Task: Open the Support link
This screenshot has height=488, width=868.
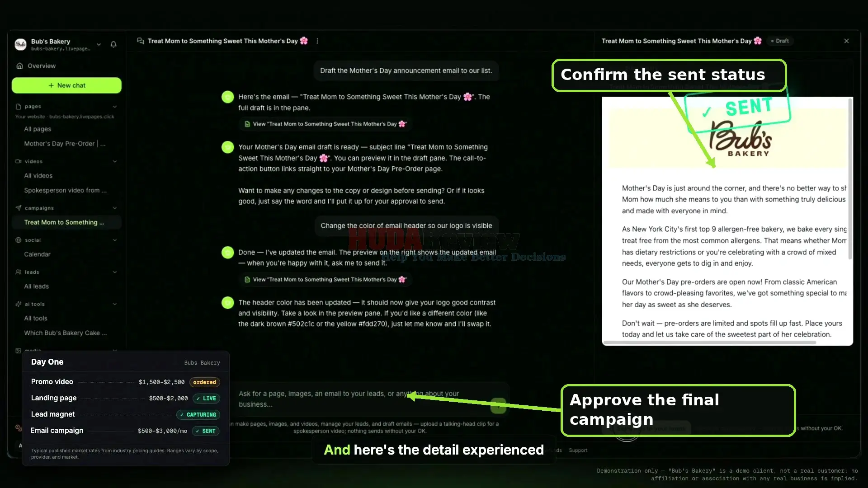Action: click(578, 450)
